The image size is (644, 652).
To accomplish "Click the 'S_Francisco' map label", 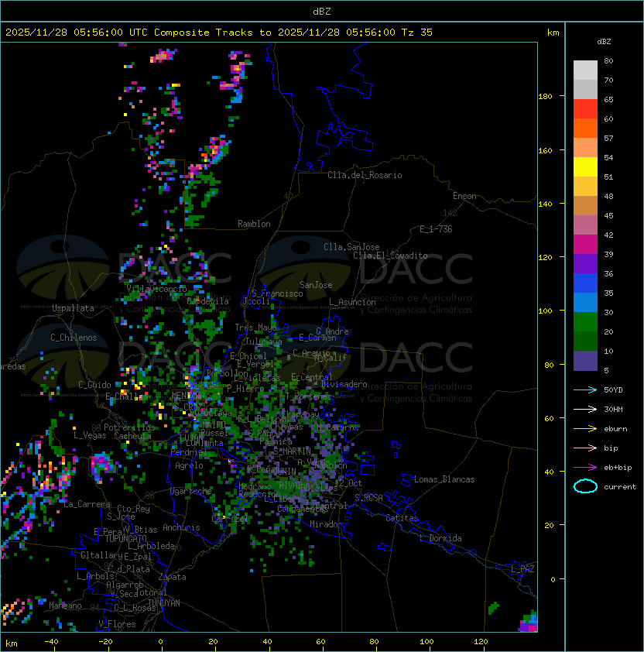I will [277, 293].
